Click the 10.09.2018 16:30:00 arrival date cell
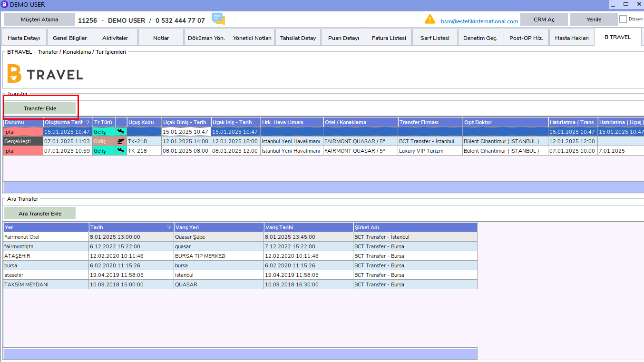 (x=309, y=284)
